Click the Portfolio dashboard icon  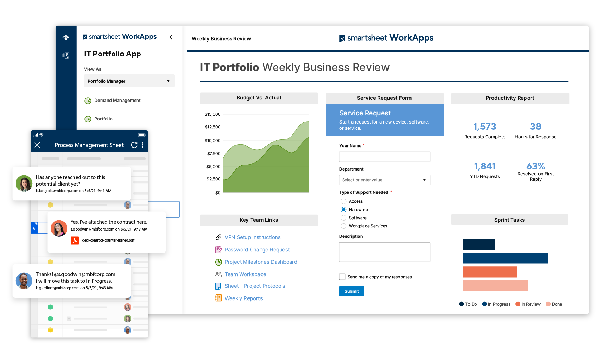[88, 119]
